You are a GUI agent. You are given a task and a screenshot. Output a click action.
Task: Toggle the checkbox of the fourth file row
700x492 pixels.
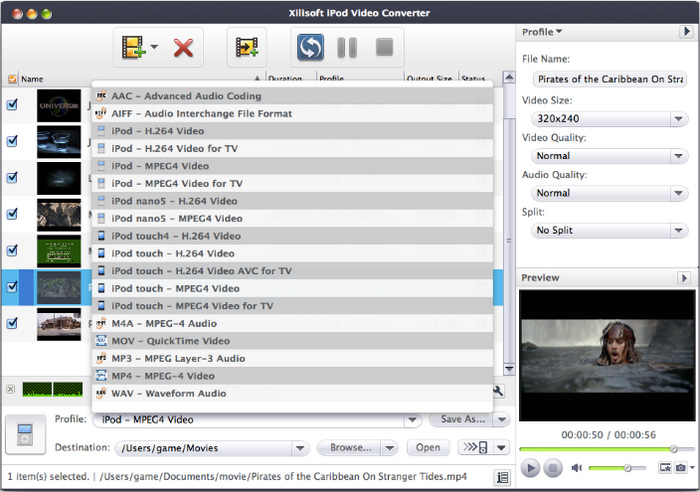[12, 214]
